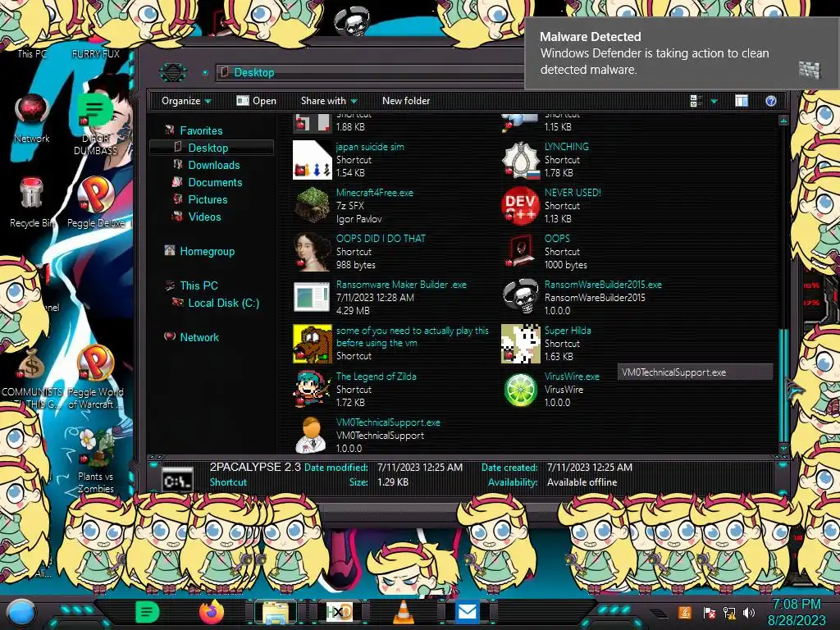Click the scrollbar down arrow
Image resolution: width=840 pixels, height=630 pixels.
[x=783, y=447]
